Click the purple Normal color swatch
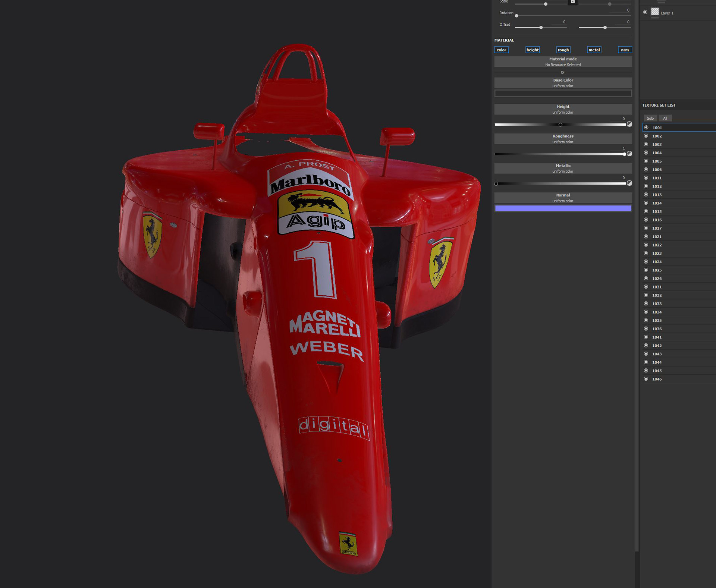 click(563, 208)
